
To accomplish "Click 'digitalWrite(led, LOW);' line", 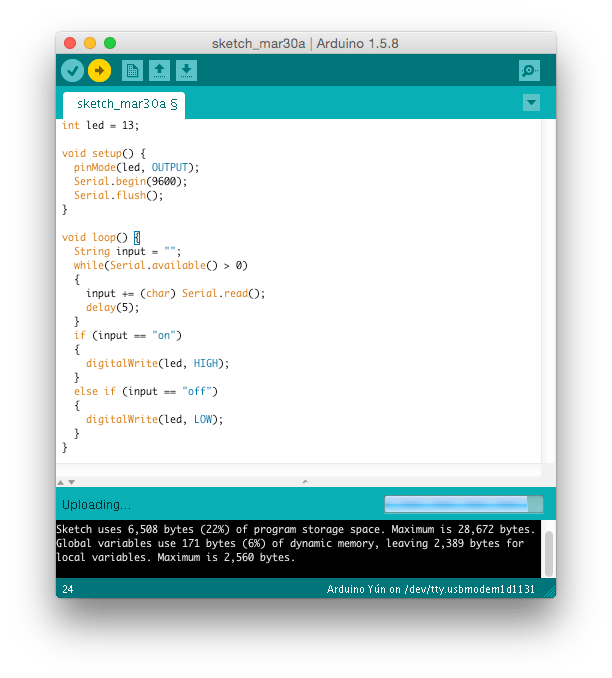I will tap(154, 419).
